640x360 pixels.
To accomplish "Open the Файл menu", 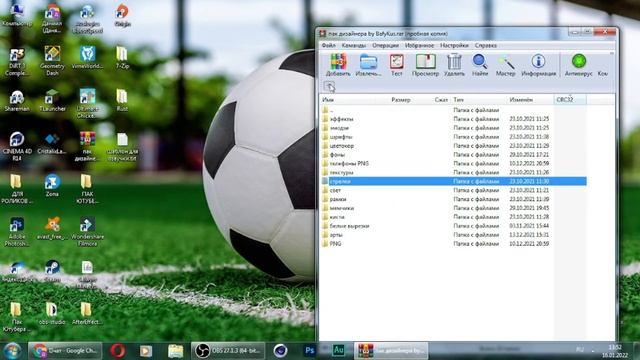I will point(328,45).
